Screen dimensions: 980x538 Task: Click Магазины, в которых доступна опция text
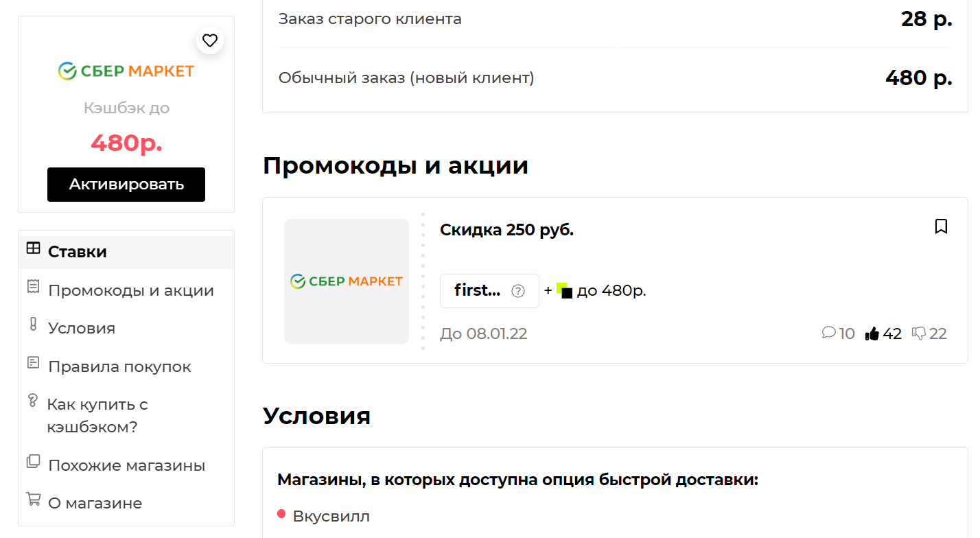[518, 480]
